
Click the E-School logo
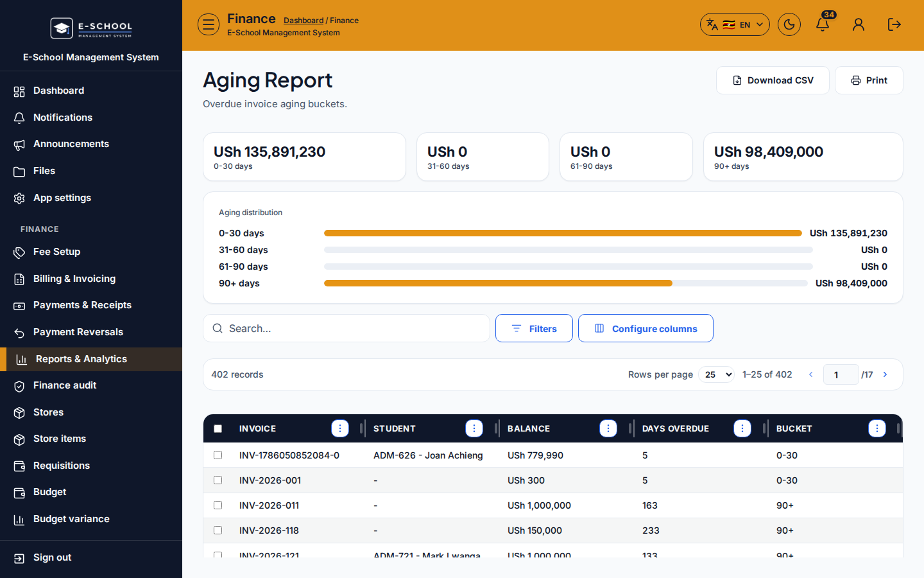coord(91,28)
